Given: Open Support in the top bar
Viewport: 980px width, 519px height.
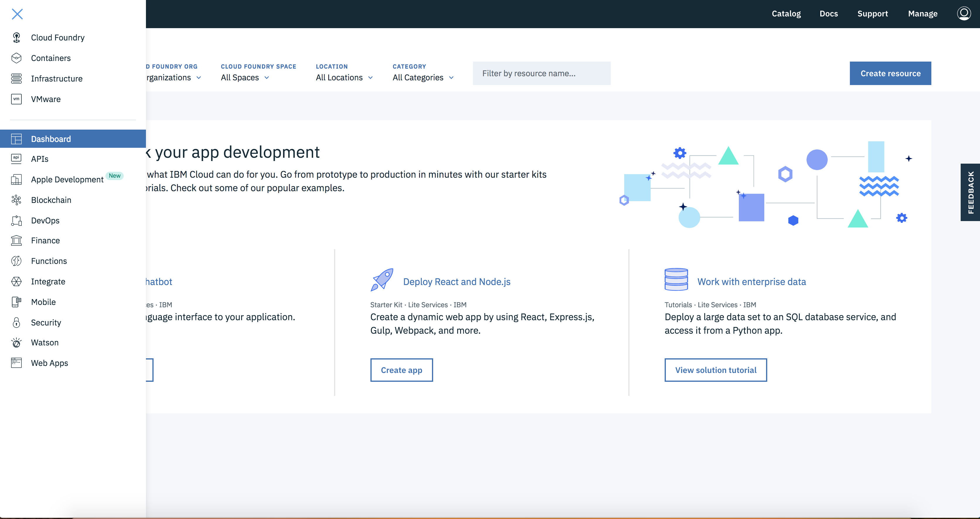Looking at the screenshot, I should coord(872,14).
